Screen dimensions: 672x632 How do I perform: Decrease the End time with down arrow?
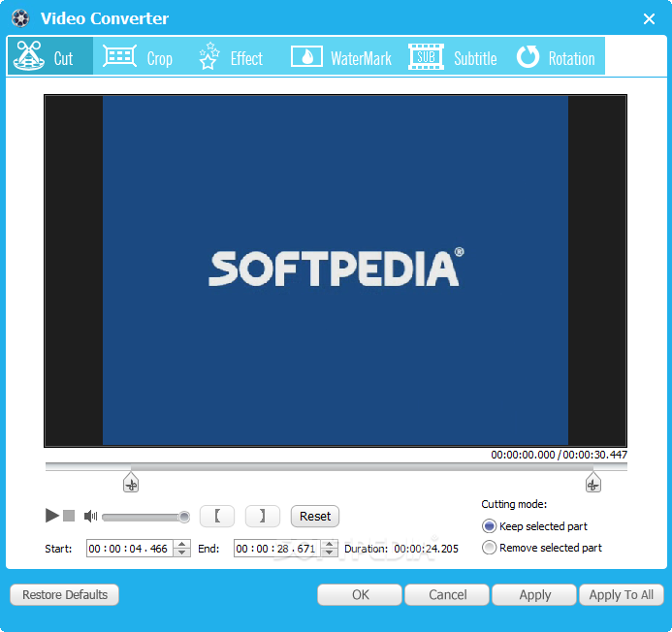[x=329, y=553]
